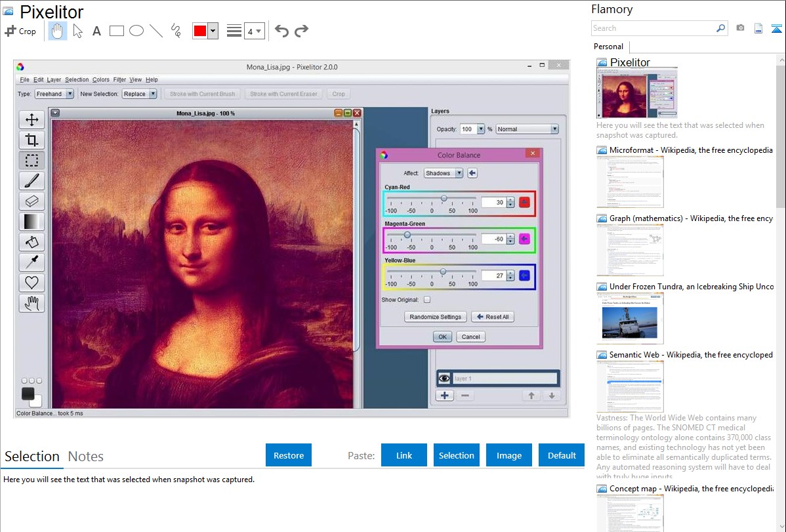
Task: Undo the last annotation
Action: point(281,31)
